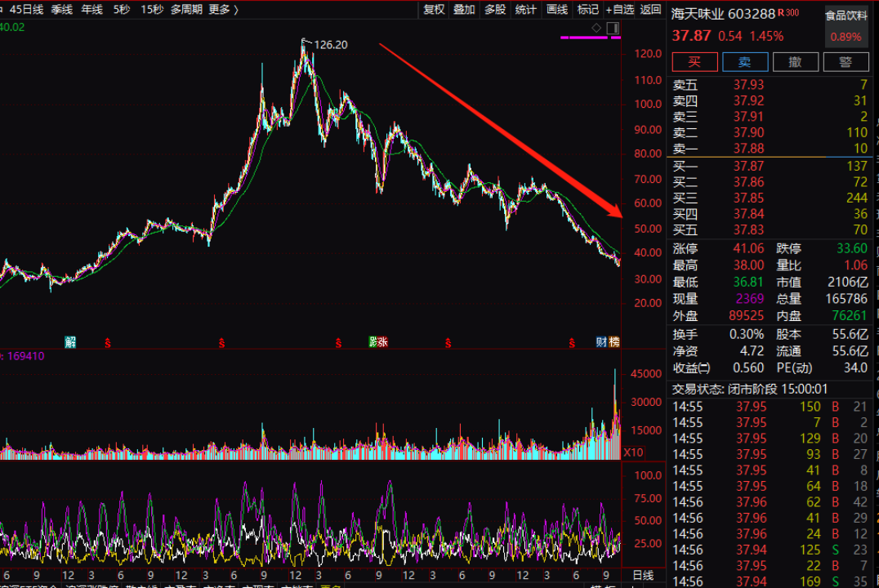Click the PE(动) value 34.0
The height and width of the screenshot is (588, 879).
pos(855,367)
